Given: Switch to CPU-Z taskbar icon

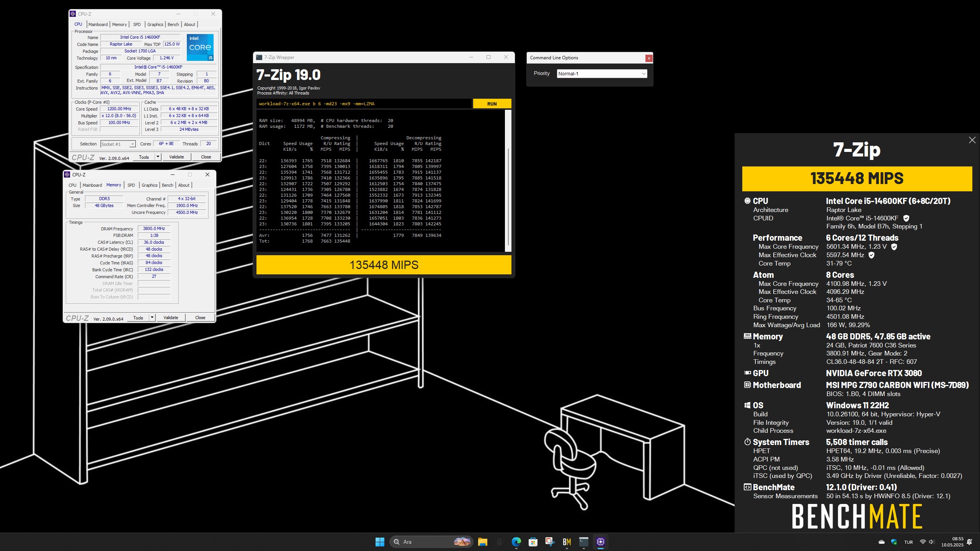Looking at the screenshot, I should 600,542.
